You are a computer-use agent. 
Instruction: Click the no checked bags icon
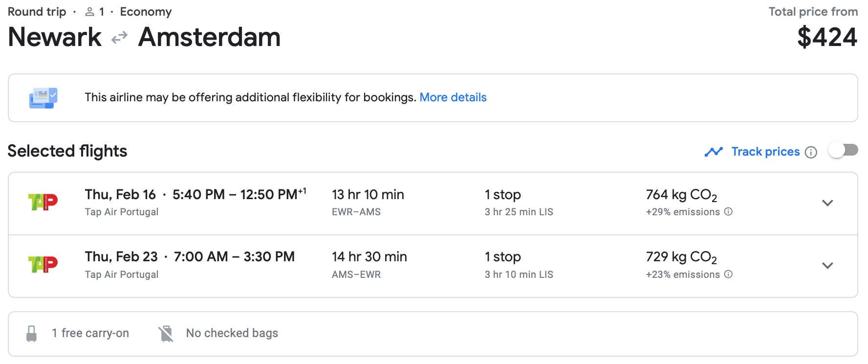point(166,334)
